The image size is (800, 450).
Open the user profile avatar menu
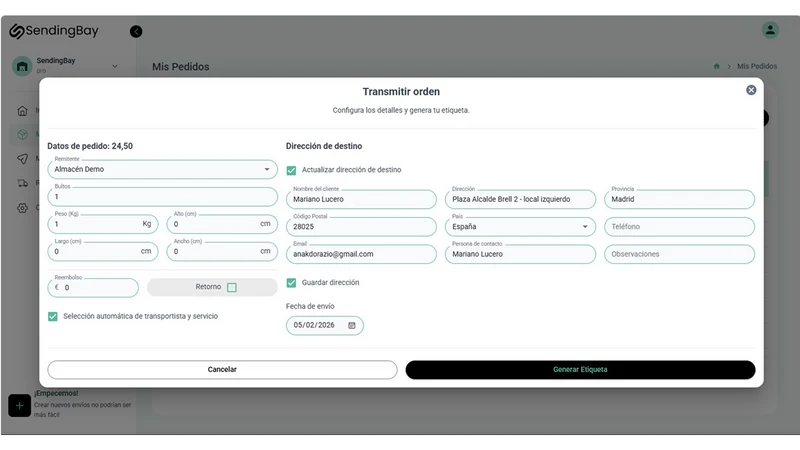[x=770, y=30]
